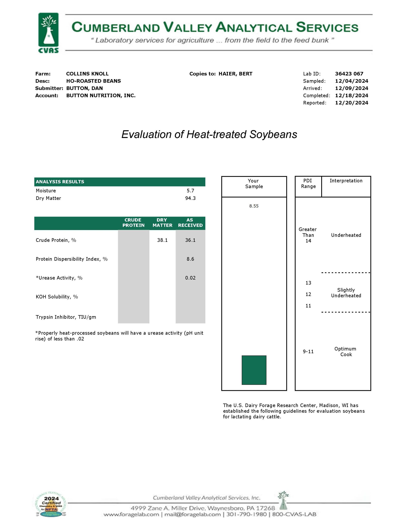Click the Your Sample header box
The width and height of the screenshot is (411, 532).
click(254, 187)
